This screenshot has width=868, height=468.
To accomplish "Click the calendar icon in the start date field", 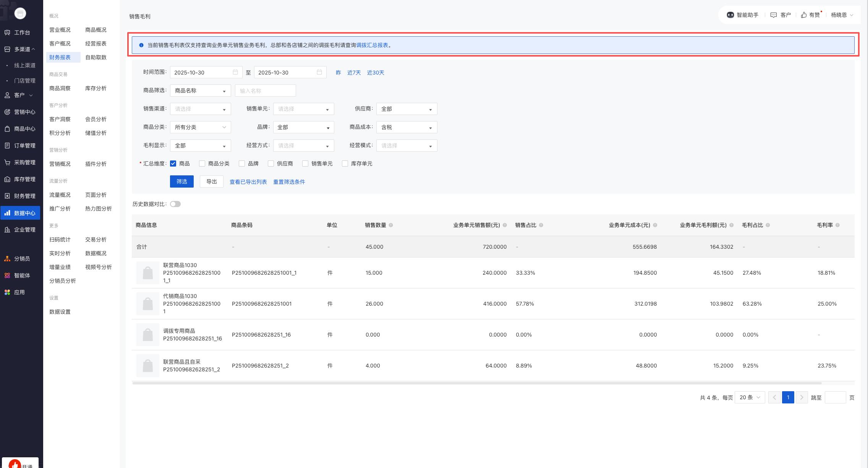I will click(235, 72).
